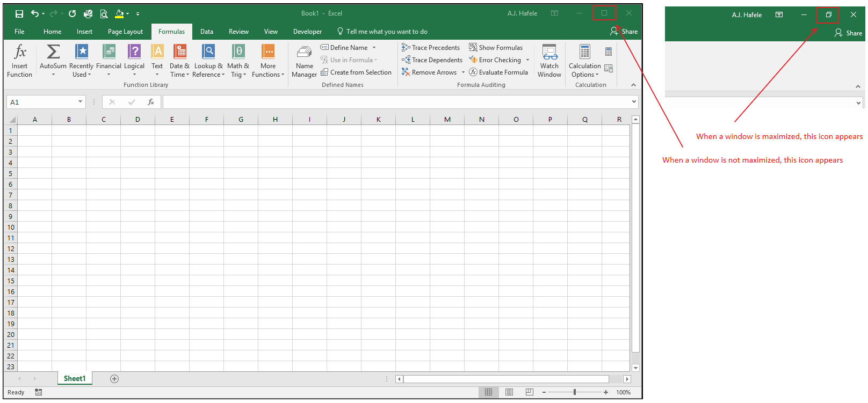Open the Financial functions menu
Viewport: 868px width, 403px height.
[109, 61]
